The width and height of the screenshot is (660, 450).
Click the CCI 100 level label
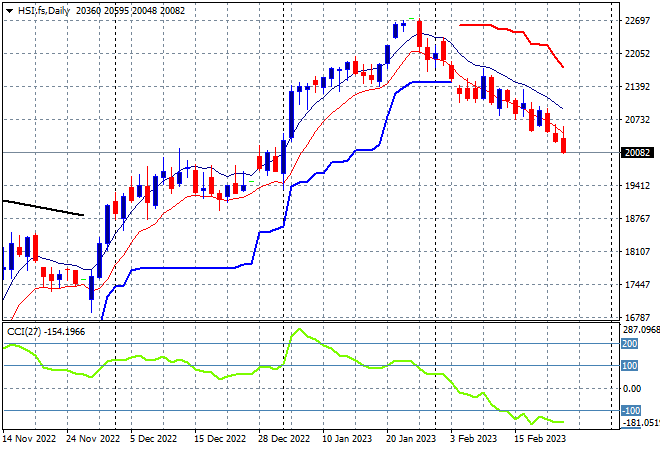tap(629, 365)
